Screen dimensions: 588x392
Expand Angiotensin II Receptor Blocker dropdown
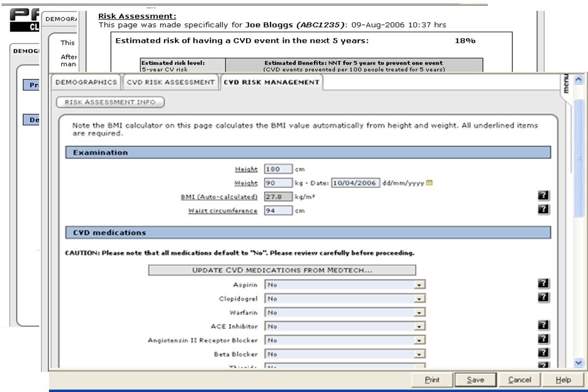(x=419, y=341)
